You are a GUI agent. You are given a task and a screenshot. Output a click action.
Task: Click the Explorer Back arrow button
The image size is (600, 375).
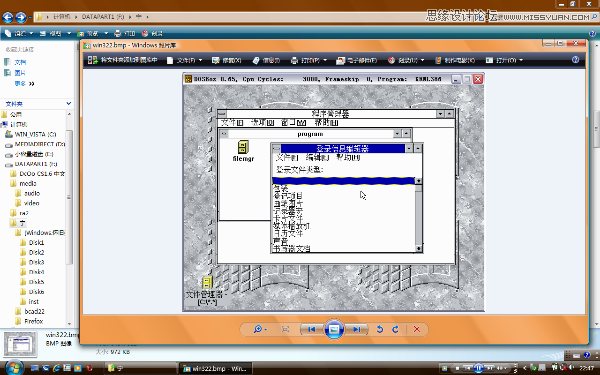8,17
